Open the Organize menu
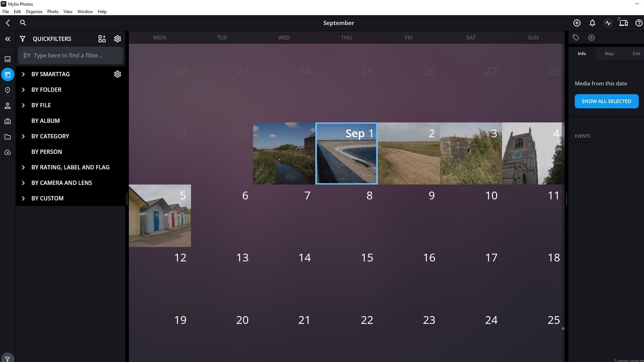The width and height of the screenshot is (644, 362). (34, 11)
